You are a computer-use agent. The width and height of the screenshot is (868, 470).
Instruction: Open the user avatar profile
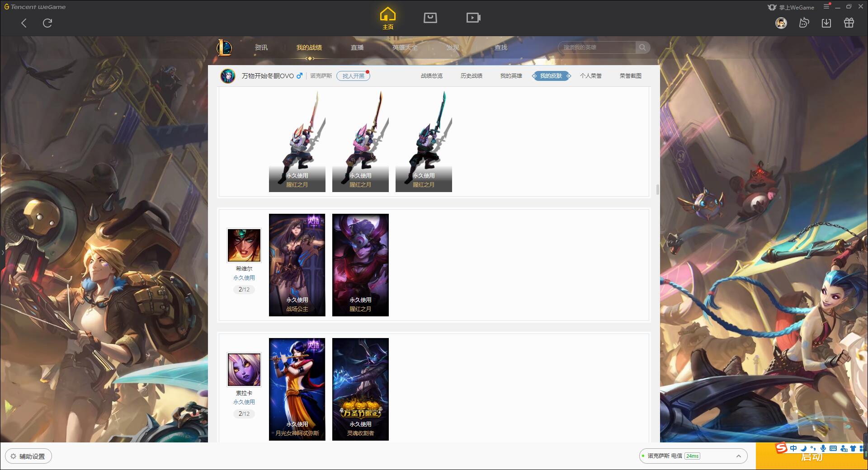coord(781,23)
